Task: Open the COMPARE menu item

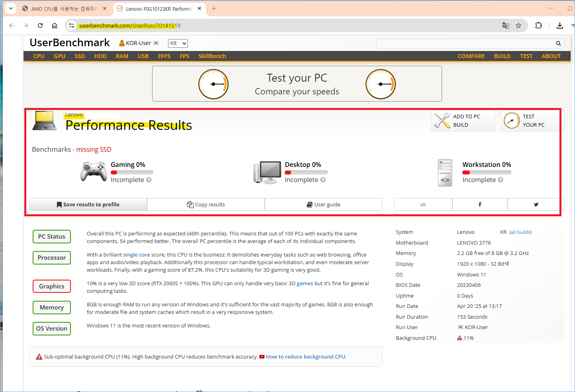Action: point(471,56)
